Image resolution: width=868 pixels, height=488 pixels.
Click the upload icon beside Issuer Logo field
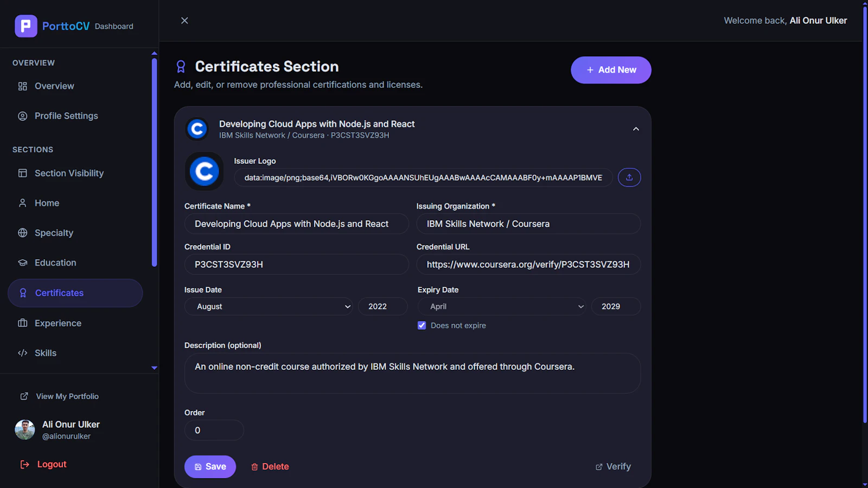[x=629, y=177]
